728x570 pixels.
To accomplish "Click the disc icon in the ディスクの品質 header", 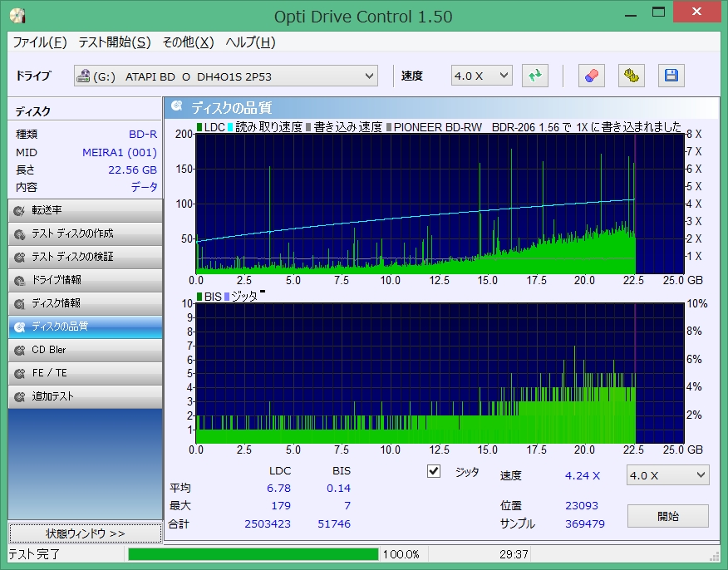I will pyautogui.click(x=176, y=106).
